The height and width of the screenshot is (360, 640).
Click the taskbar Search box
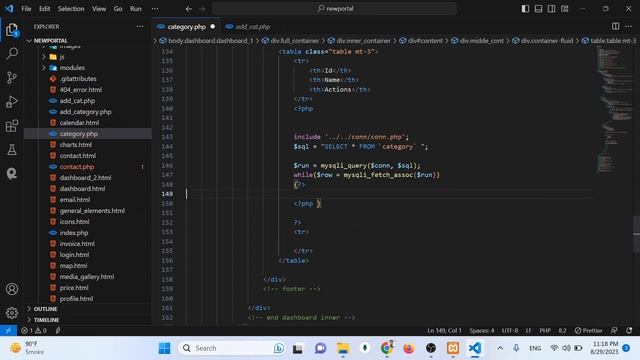(233, 348)
